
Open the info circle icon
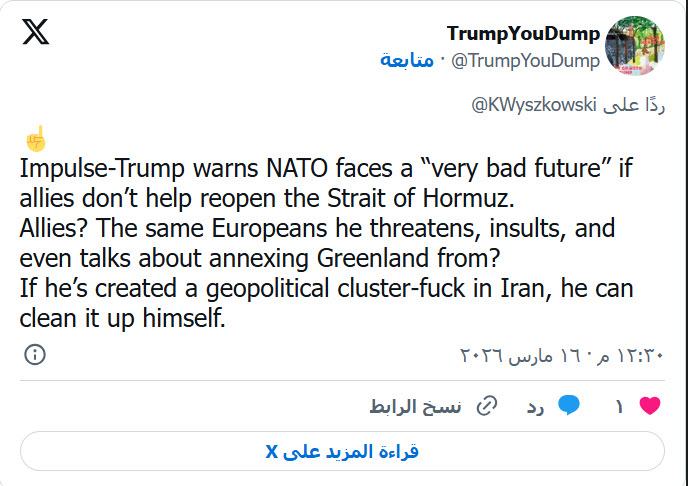pos(34,355)
